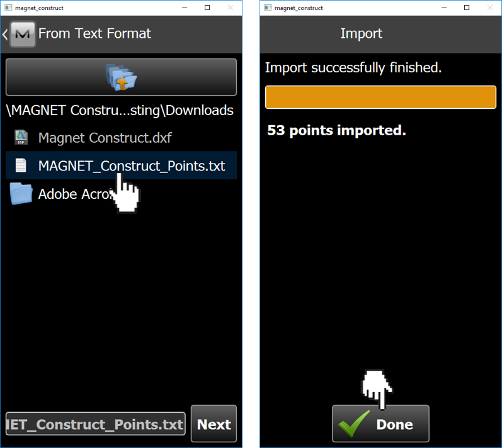The image size is (502, 448).
Task: Click the app icon in left window titlebar
Action: tap(8, 8)
